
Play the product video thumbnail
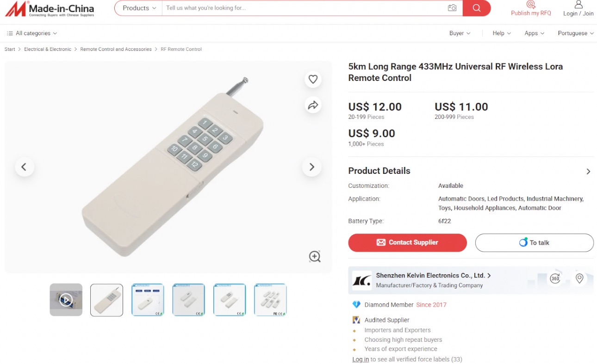(x=66, y=300)
